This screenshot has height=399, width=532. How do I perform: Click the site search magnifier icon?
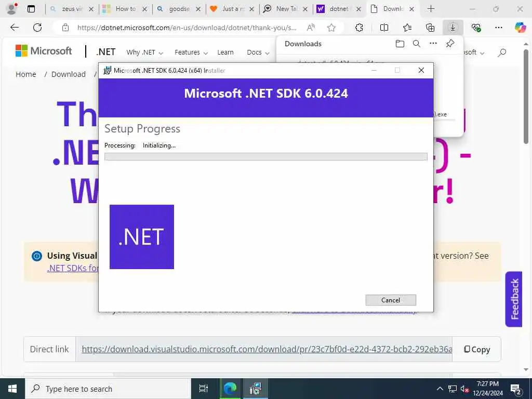pyautogui.click(x=502, y=52)
